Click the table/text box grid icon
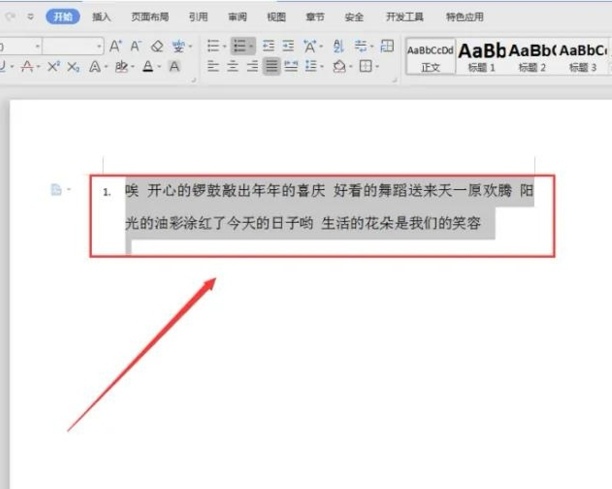The width and height of the screenshot is (612, 489). 387,46
